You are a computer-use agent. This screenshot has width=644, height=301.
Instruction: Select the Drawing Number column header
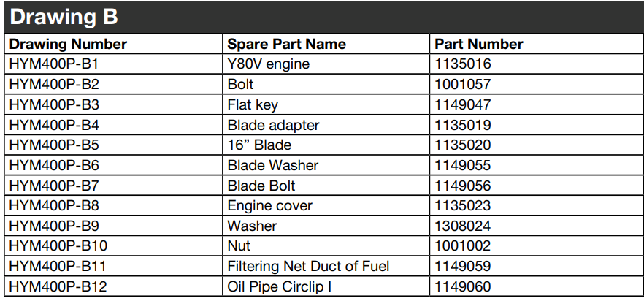pos(68,44)
